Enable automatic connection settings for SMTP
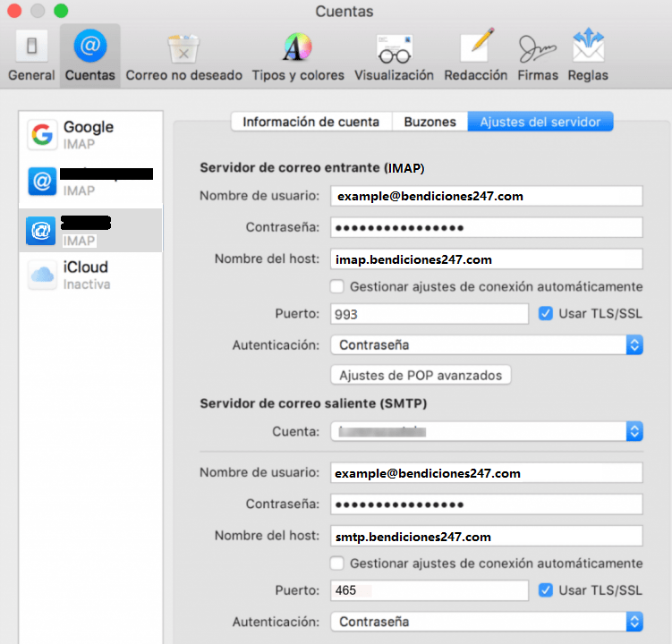 point(337,563)
